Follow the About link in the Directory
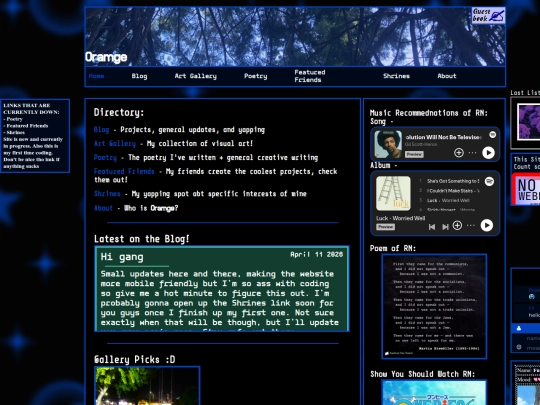The width and height of the screenshot is (540, 405). point(103,208)
